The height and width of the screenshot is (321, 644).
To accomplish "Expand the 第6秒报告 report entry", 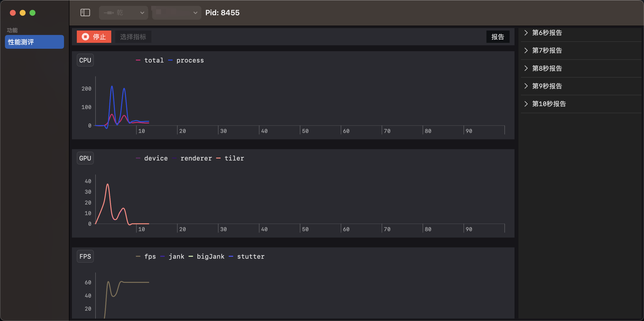I will [547, 32].
